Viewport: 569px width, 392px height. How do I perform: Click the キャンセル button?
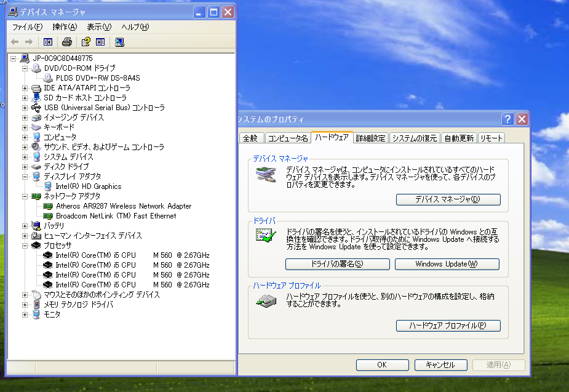[x=440, y=365]
